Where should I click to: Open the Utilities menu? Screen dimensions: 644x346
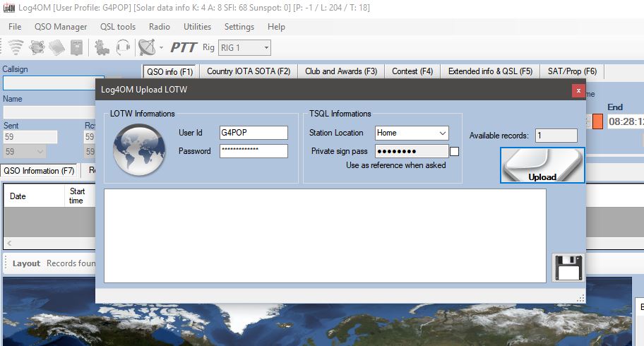(197, 27)
